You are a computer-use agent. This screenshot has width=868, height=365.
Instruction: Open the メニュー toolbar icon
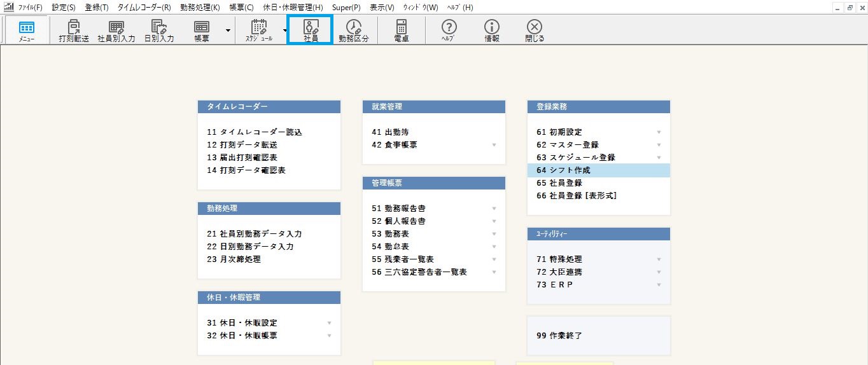click(x=26, y=30)
